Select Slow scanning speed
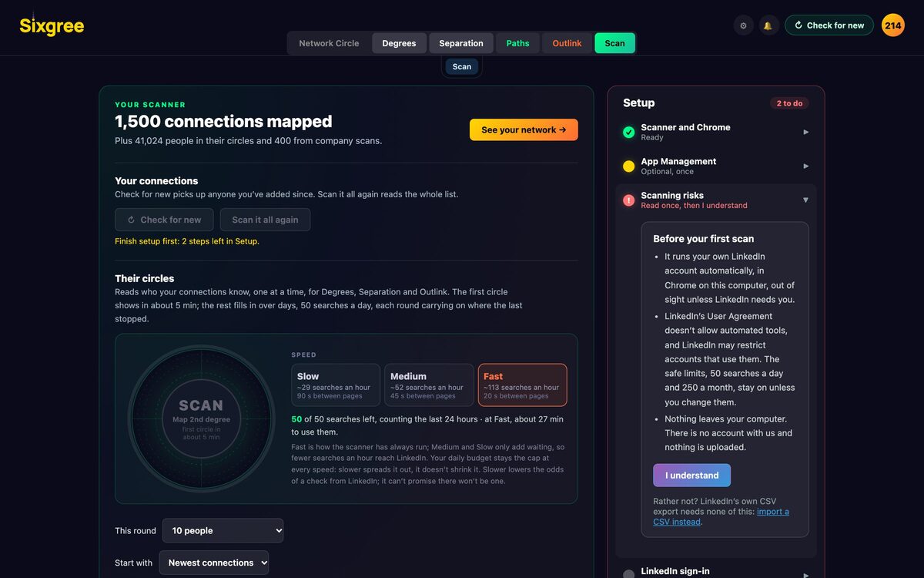 [336, 385]
